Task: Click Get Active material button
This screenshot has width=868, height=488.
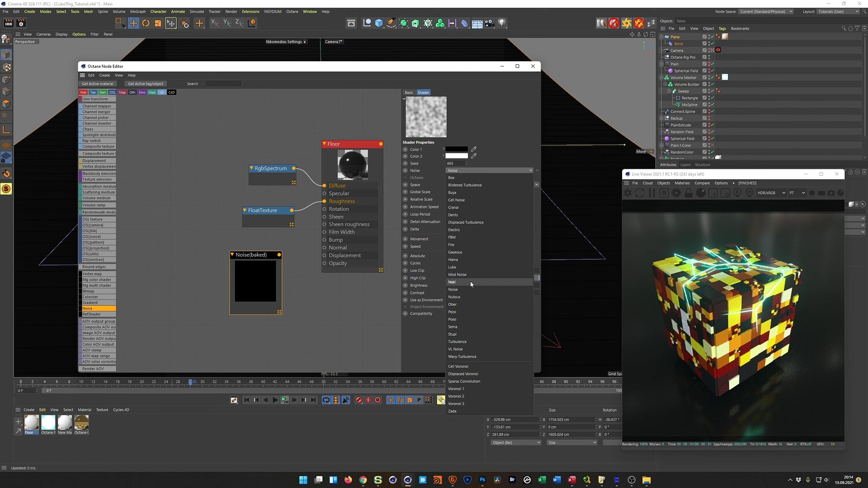Action: [x=98, y=84]
